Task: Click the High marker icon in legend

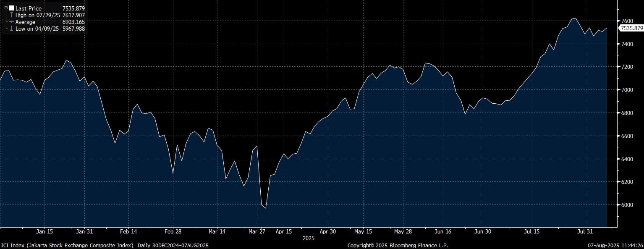Action: [11, 15]
